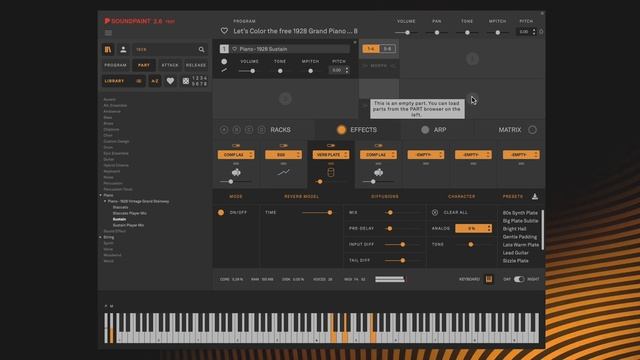Screen dimensions: 640x360
Task: Switch to the RELEASE browser tab
Action: [196, 65]
